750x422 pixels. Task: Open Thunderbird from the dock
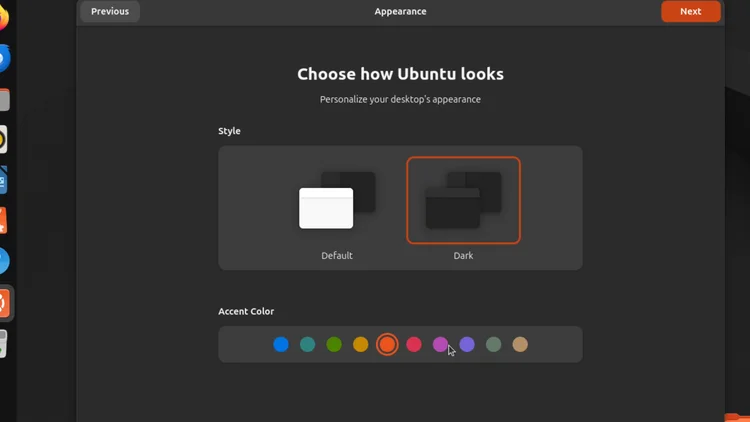coord(4,58)
